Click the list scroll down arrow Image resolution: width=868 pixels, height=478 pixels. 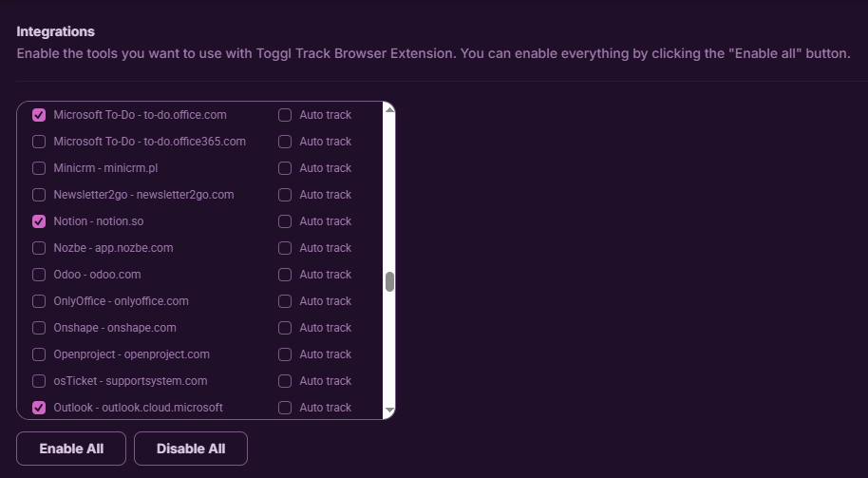click(389, 411)
